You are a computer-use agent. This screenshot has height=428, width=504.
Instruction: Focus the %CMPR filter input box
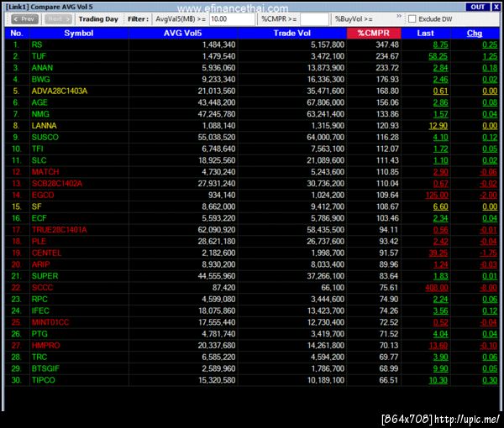click(x=314, y=19)
